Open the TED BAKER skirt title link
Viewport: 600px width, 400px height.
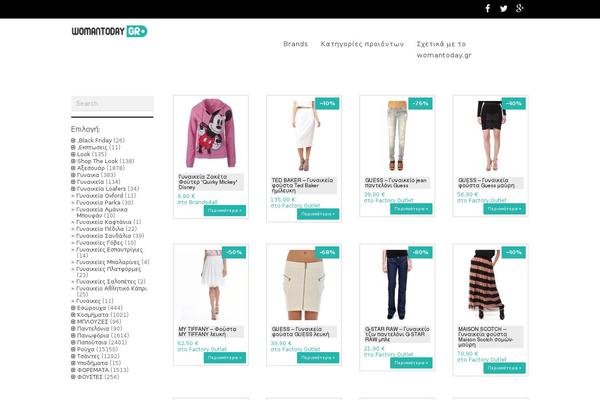pyautogui.click(x=302, y=185)
